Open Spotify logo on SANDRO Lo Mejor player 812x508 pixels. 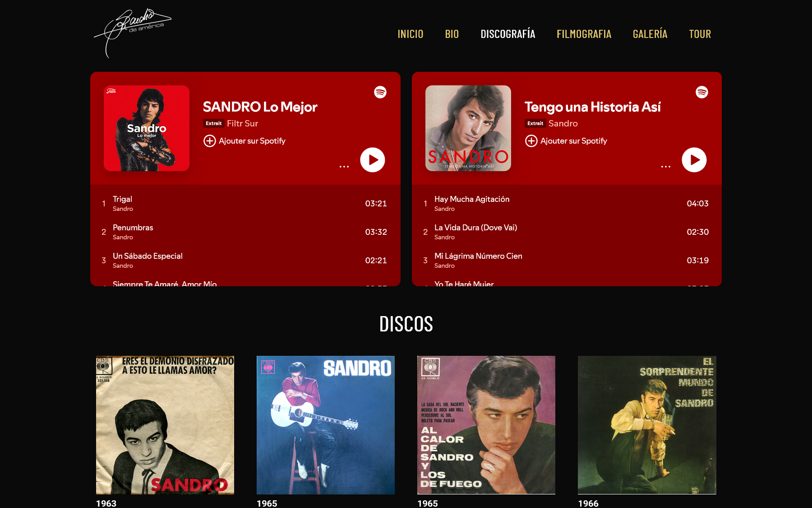click(380, 92)
